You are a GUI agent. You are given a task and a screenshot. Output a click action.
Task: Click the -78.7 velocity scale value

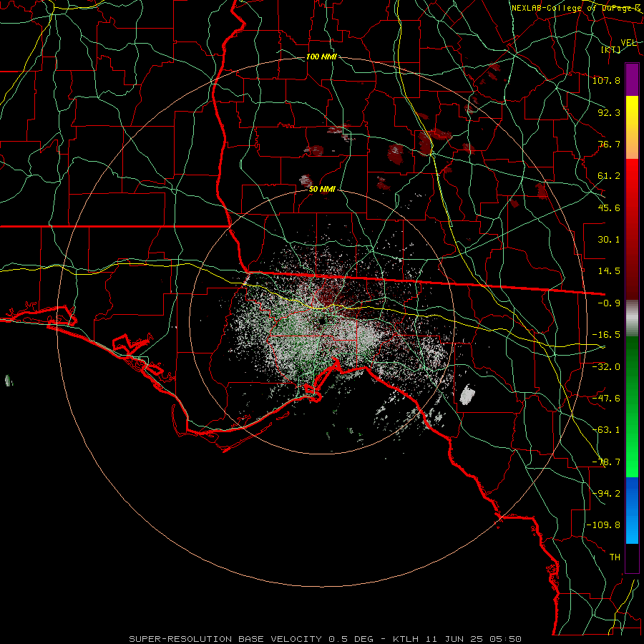tap(606, 462)
